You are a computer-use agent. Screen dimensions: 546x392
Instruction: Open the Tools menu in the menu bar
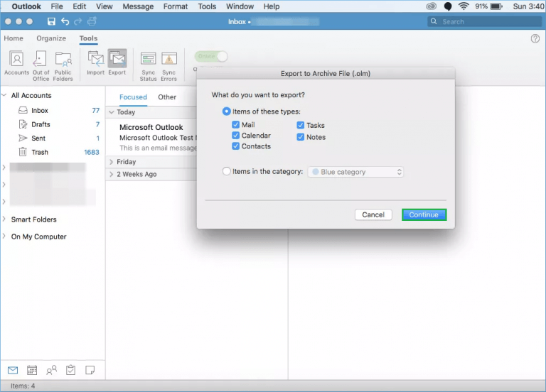207,6
